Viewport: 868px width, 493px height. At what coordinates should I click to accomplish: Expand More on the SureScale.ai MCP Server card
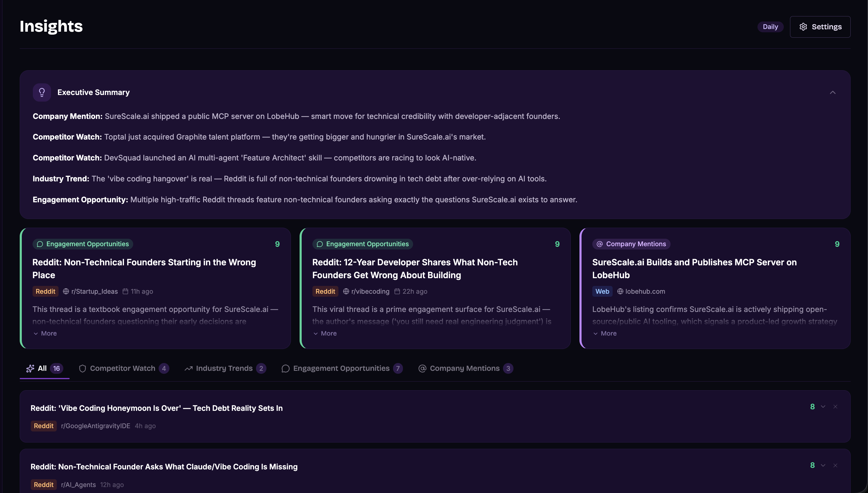click(x=605, y=333)
